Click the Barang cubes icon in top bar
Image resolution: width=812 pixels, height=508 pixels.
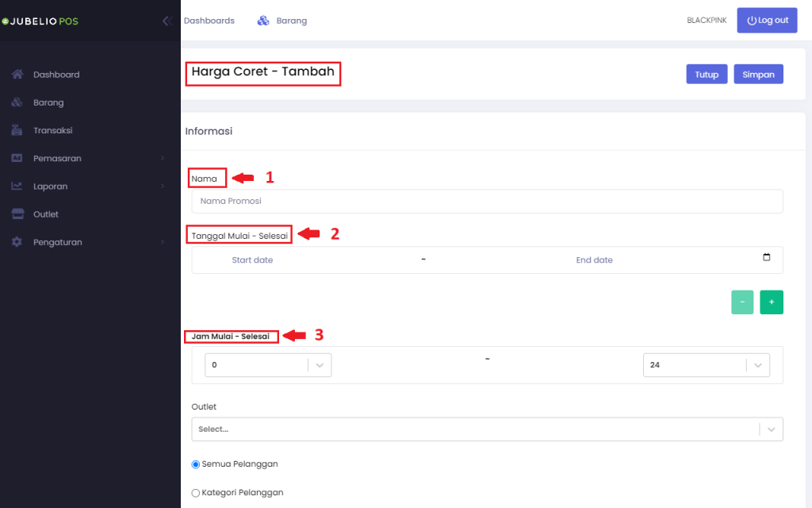tap(263, 21)
